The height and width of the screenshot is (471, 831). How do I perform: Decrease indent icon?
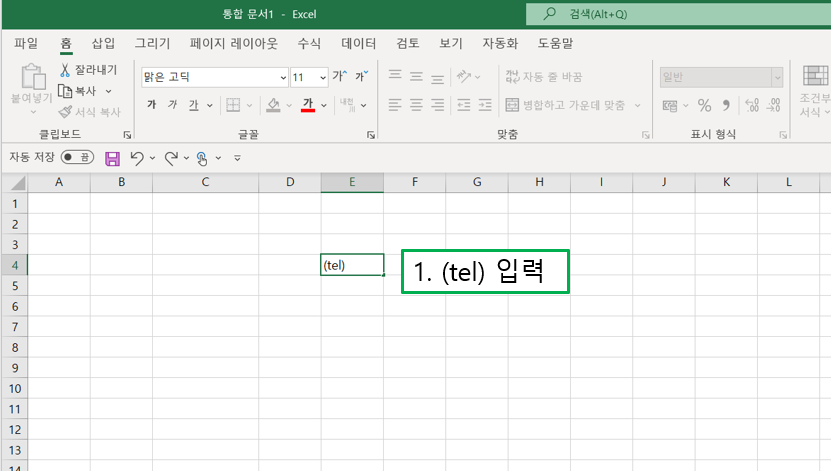click(464, 105)
